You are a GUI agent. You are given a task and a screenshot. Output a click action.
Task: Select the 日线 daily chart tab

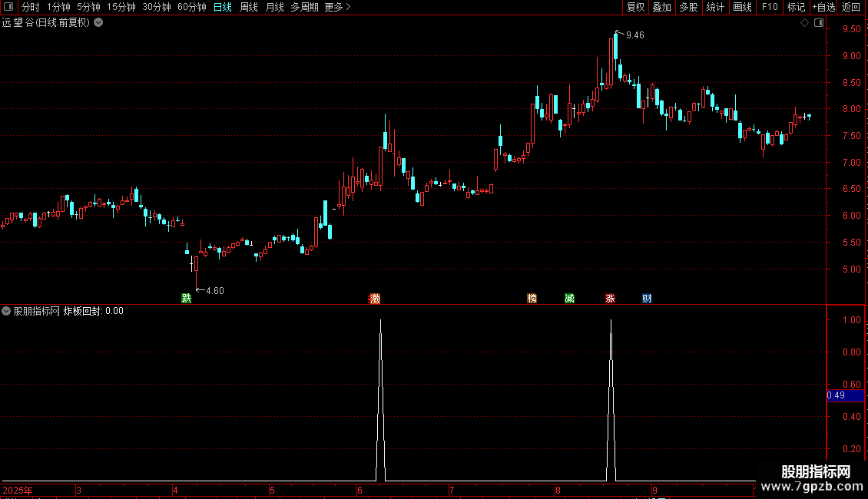223,7
